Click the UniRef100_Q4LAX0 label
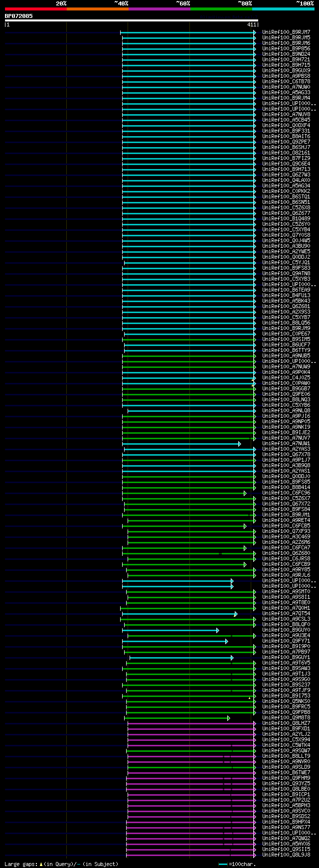This screenshot has width=319, height=868. point(286,180)
